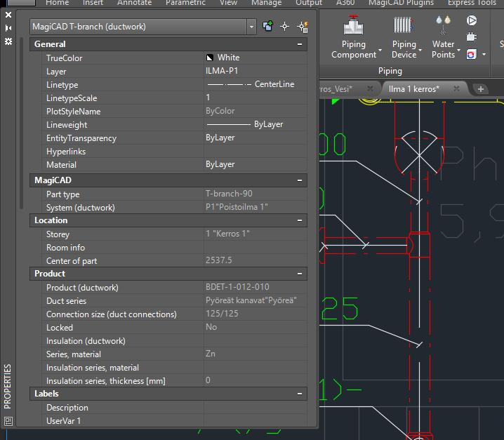Select the Linetype value CenterLine

coord(256,84)
